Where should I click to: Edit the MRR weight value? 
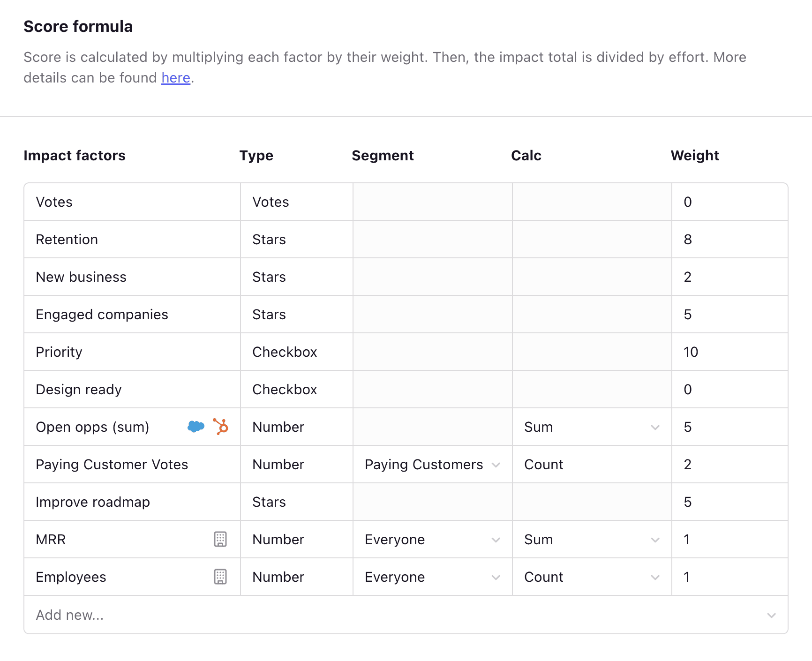point(729,539)
